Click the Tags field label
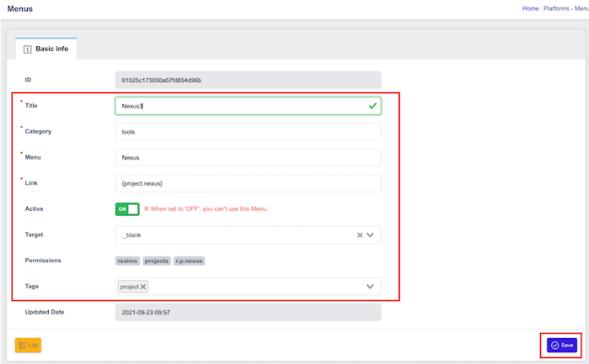Viewport: 589px width, 364px height. tap(32, 287)
